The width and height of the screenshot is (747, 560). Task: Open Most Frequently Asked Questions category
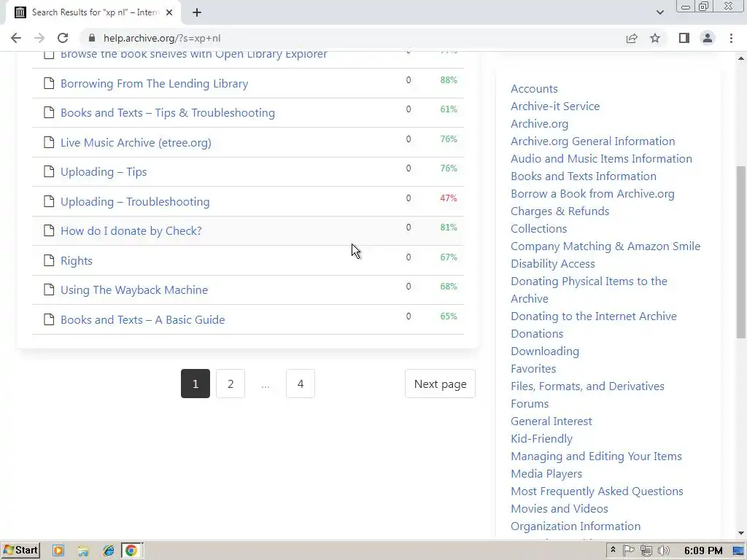click(597, 491)
